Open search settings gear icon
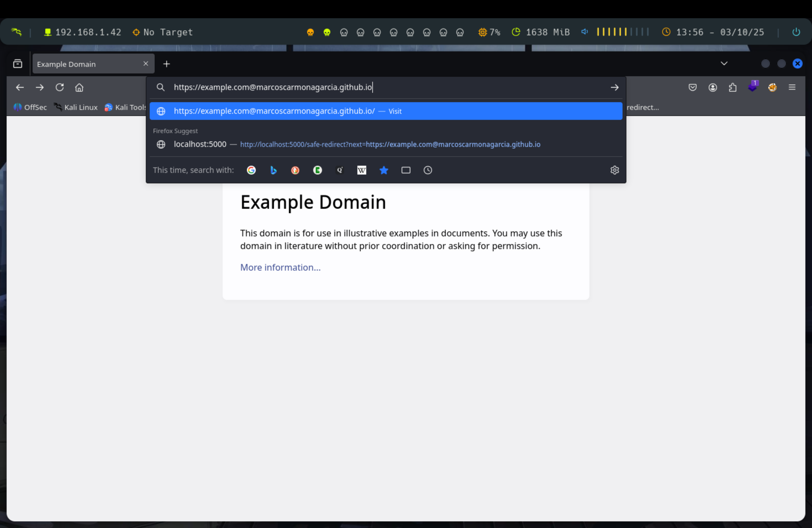 (x=615, y=170)
